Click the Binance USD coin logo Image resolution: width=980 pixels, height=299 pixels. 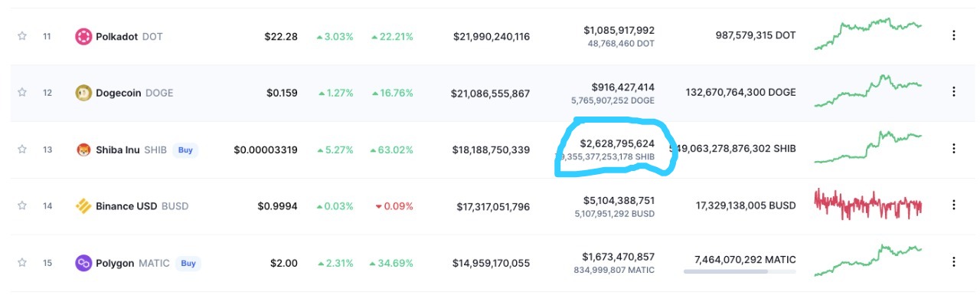pyautogui.click(x=83, y=206)
